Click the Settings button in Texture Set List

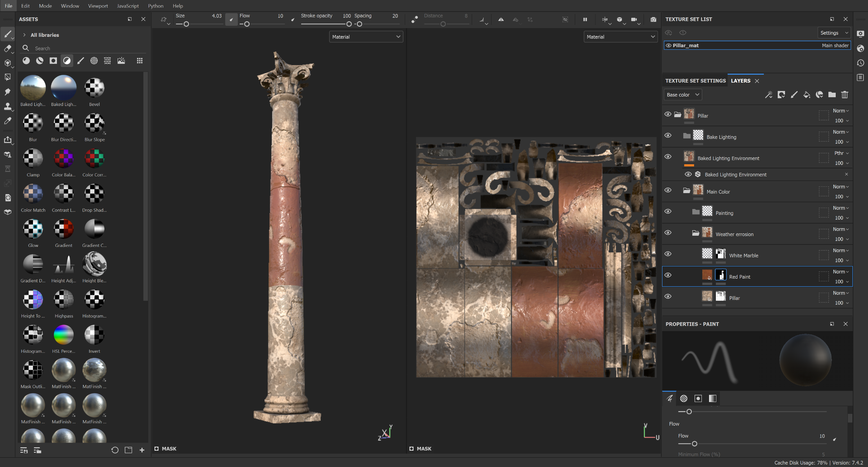tap(833, 33)
